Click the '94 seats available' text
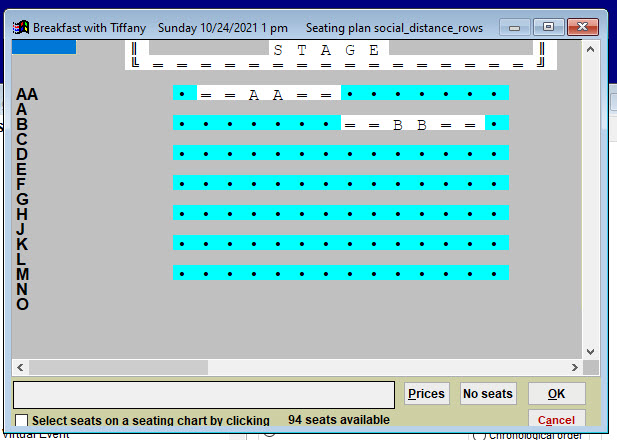 (x=339, y=420)
